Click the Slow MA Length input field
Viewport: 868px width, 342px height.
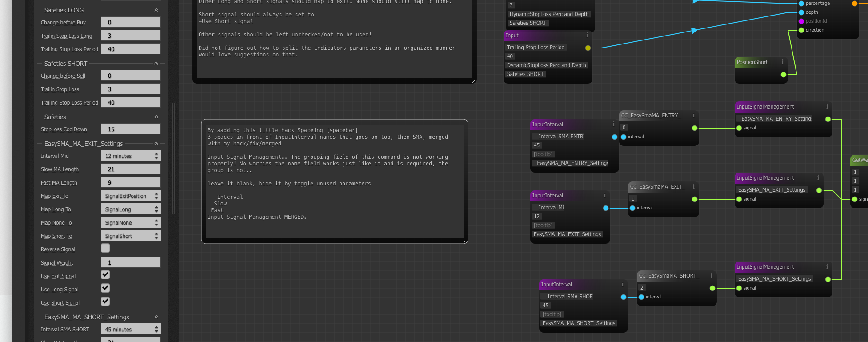131,169
